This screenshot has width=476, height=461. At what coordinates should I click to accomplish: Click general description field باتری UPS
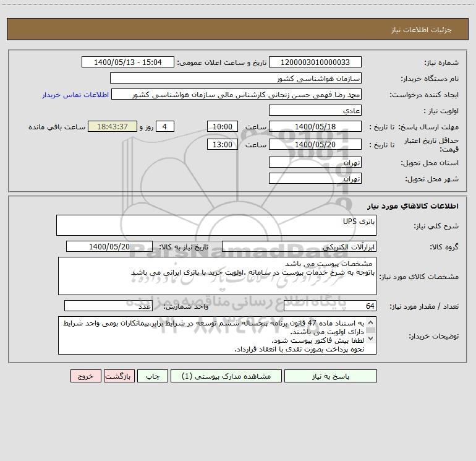216,225
